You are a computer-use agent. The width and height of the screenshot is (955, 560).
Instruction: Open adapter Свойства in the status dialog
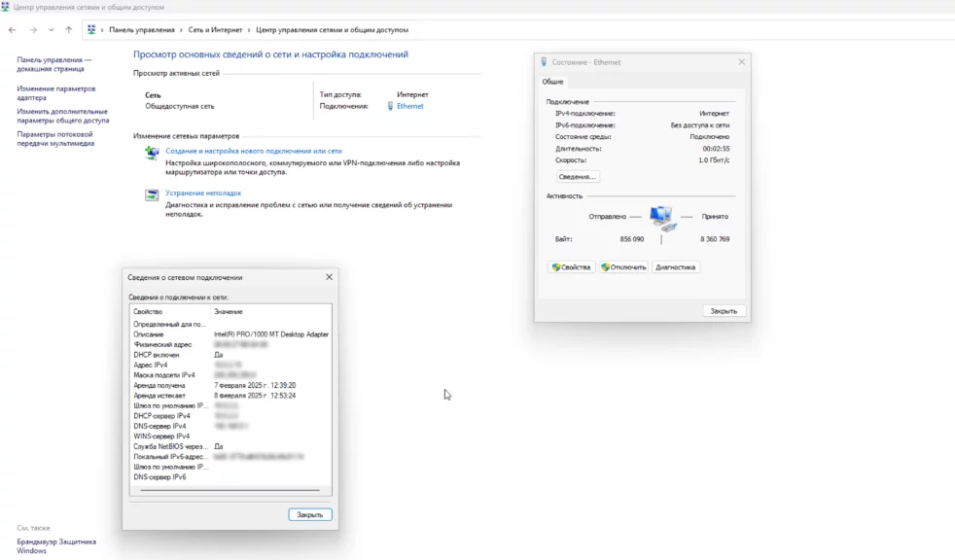click(571, 267)
